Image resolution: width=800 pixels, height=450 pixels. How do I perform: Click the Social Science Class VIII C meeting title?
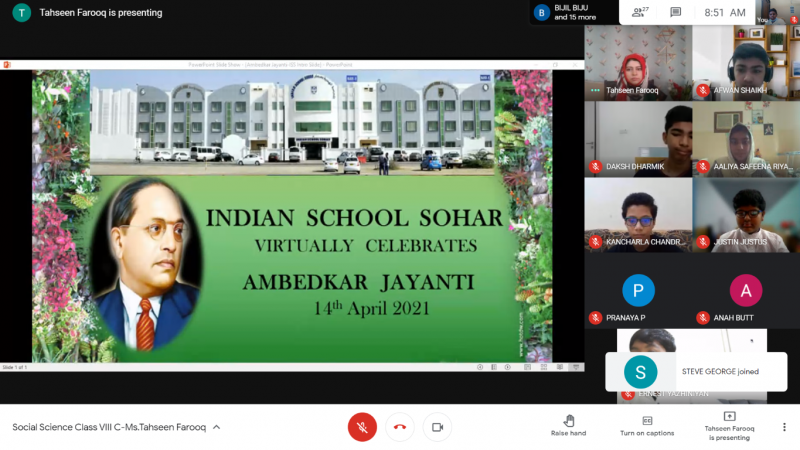(x=109, y=427)
